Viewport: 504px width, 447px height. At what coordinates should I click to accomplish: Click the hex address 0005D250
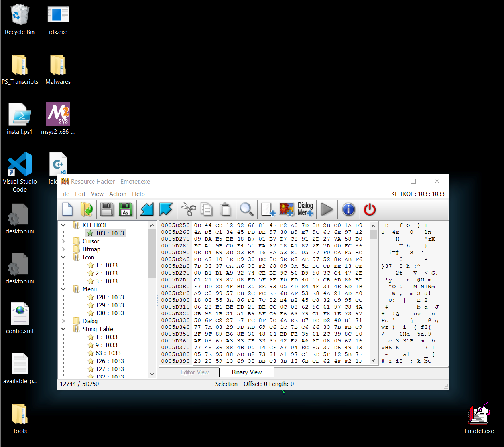click(175, 225)
